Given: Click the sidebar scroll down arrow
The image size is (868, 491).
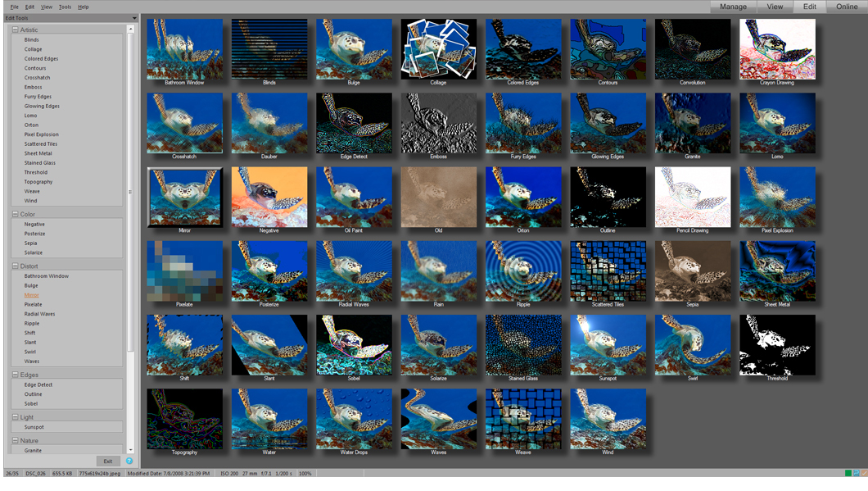Looking at the screenshot, I should tap(130, 450).
